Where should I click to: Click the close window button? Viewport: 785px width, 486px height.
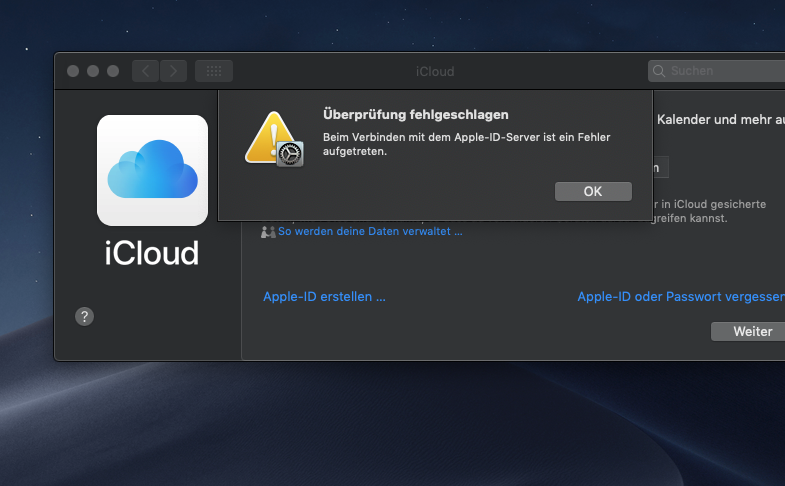click(73, 71)
